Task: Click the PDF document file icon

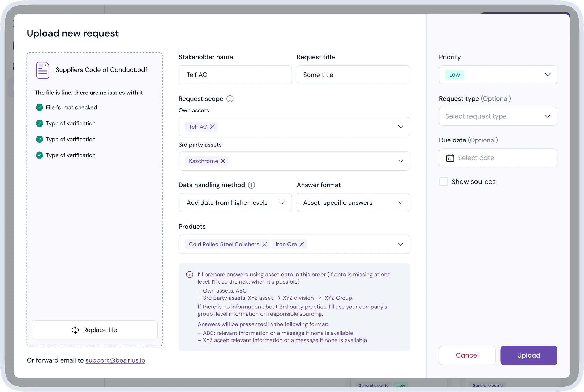Action: [x=43, y=70]
